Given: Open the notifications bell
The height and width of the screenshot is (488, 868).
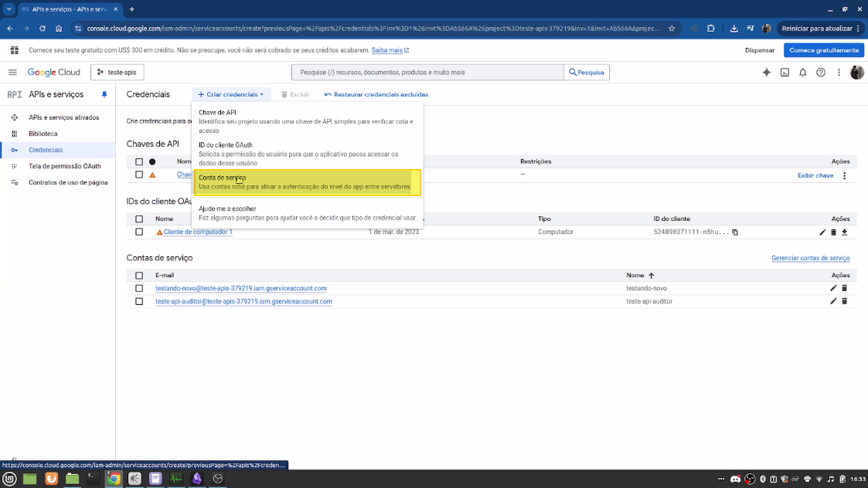Looking at the screenshot, I should click(802, 73).
